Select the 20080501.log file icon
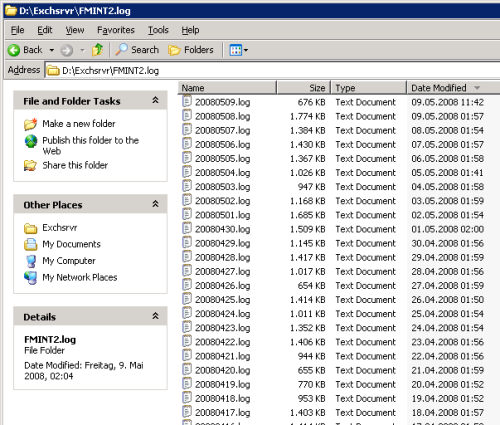 tap(187, 214)
